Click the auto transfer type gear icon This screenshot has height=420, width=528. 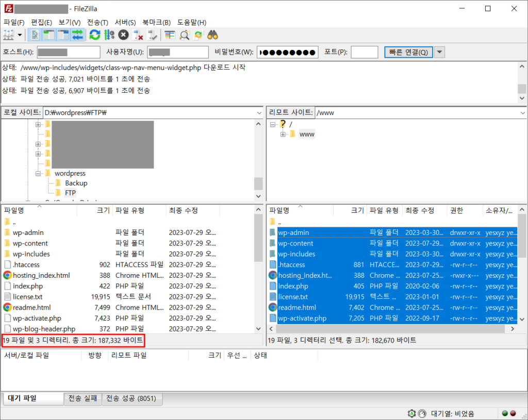411,414
